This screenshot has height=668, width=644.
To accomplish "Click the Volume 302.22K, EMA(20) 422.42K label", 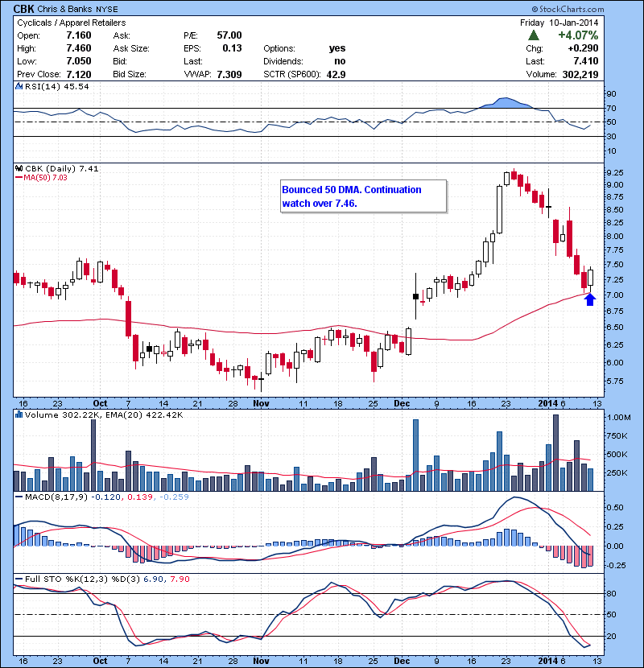I will click(x=104, y=415).
